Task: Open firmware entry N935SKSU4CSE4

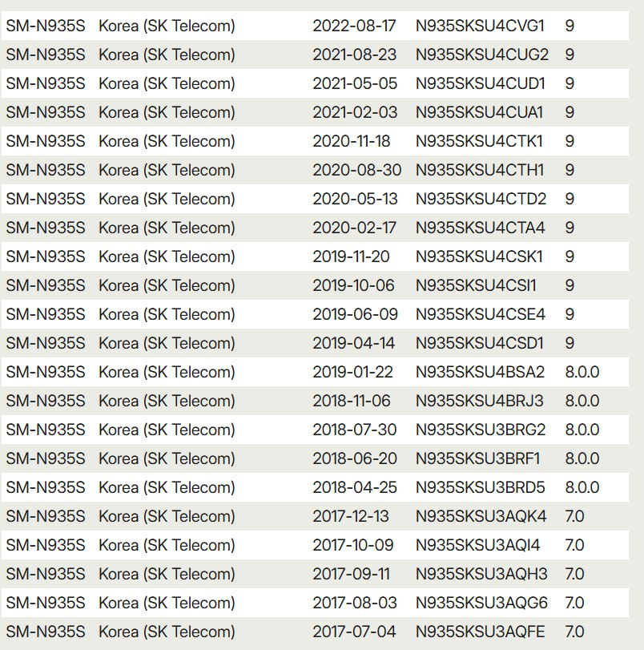Action: [x=481, y=314]
